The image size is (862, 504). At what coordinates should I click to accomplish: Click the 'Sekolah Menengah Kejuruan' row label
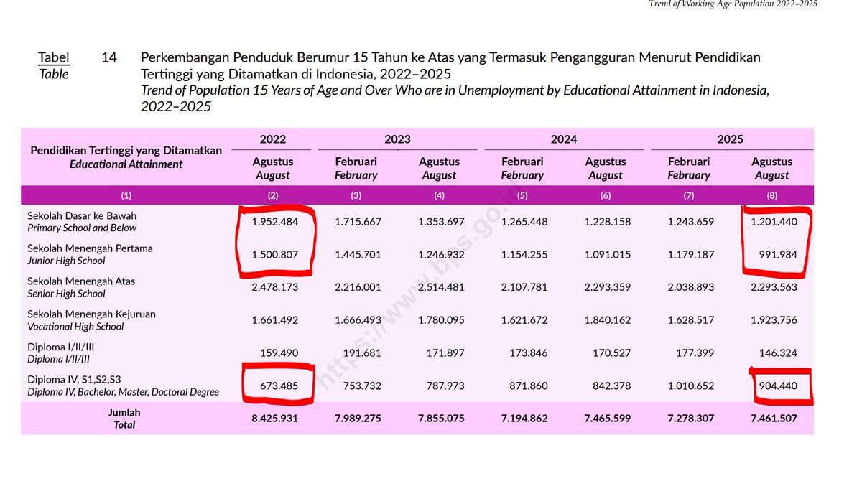coord(91,314)
